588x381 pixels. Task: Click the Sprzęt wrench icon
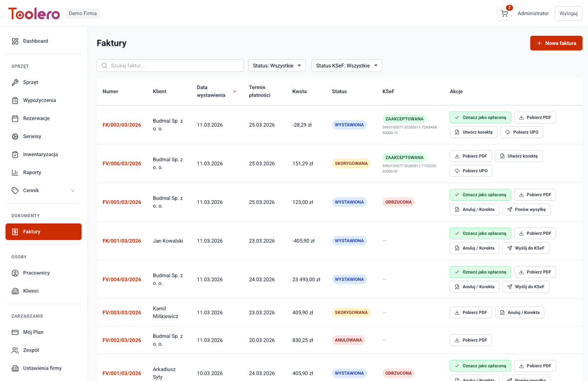(x=15, y=82)
